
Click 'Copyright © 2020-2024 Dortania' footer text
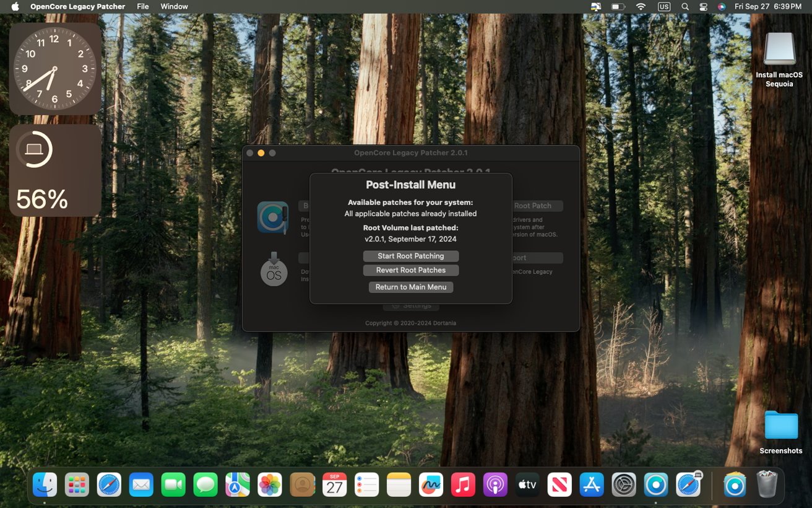pos(411,323)
